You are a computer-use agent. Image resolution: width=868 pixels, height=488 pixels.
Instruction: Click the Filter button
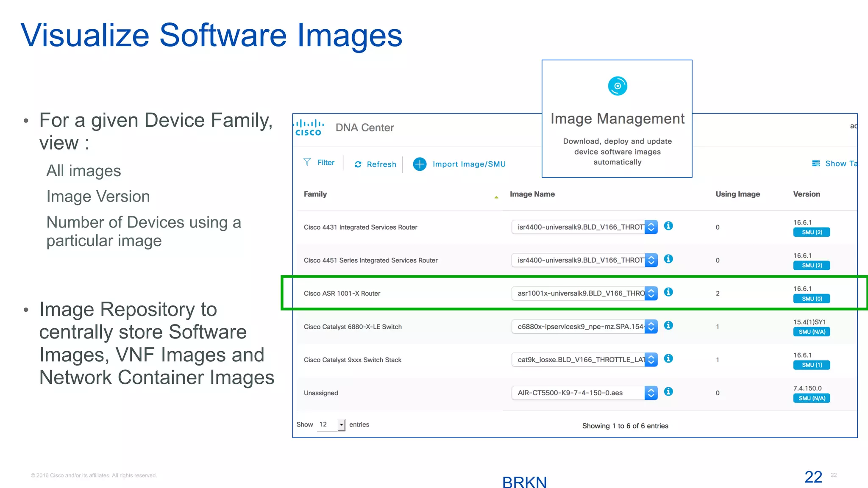point(319,163)
